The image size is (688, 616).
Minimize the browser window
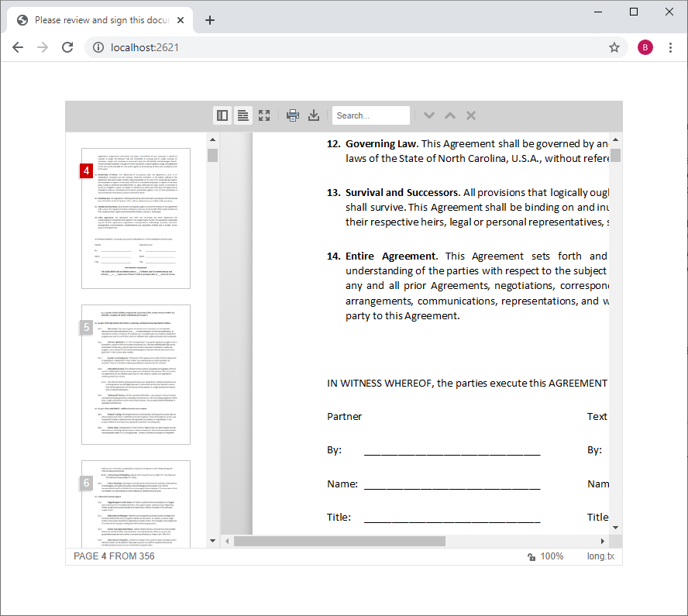598,12
